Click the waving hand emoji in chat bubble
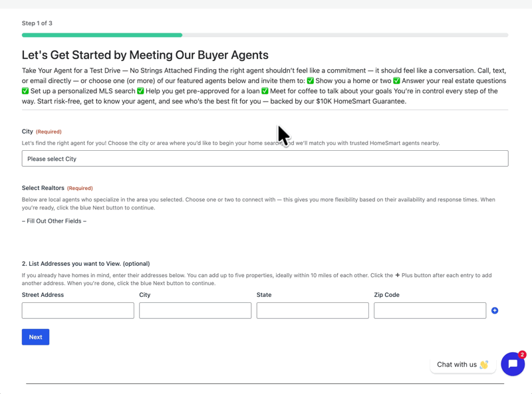Image resolution: width=532 pixels, height=394 pixels. [x=483, y=364]
